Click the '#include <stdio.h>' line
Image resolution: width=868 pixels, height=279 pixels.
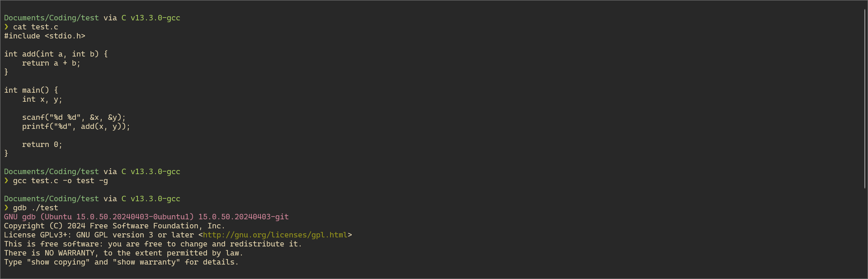(45, 36)
